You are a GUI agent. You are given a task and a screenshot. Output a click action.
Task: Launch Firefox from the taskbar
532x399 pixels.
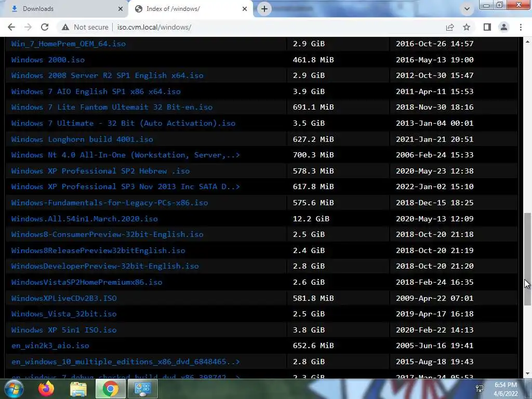tap(46, 389)
